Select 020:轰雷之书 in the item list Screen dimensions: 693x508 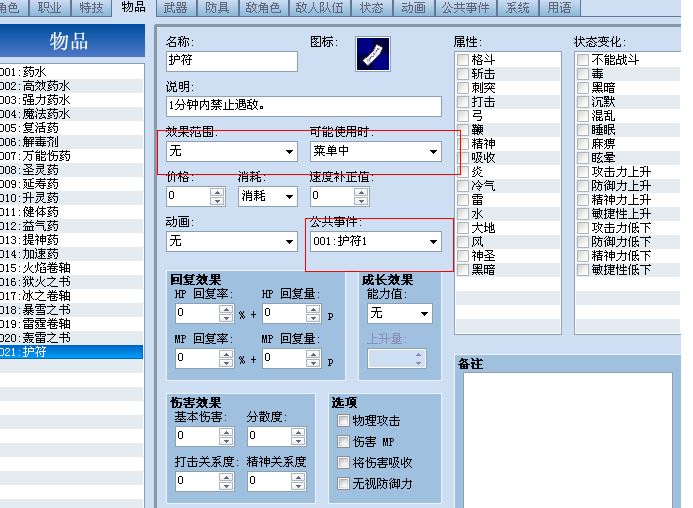72,338
